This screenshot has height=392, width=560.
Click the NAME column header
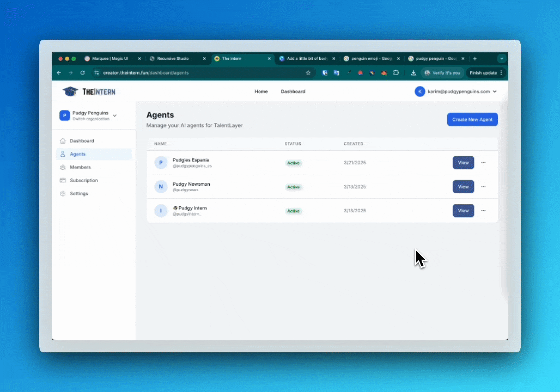coord(160,144)
